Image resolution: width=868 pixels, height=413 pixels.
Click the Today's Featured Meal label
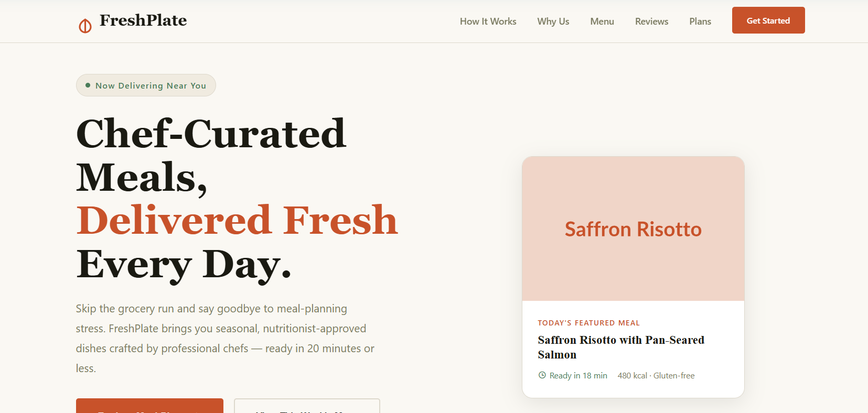click(588, 323)
